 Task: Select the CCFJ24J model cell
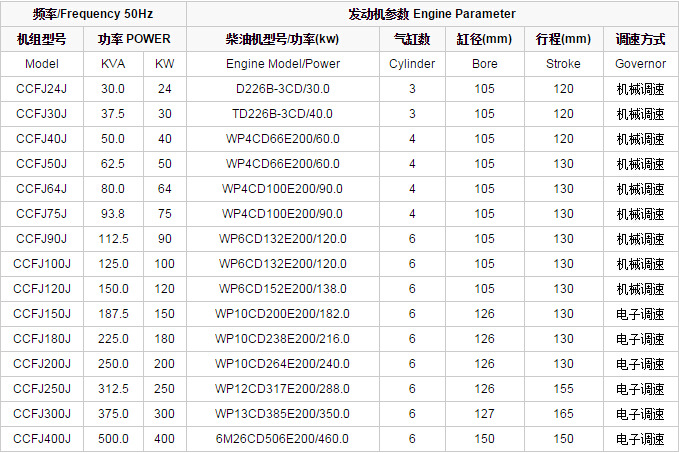pos(42,89)
